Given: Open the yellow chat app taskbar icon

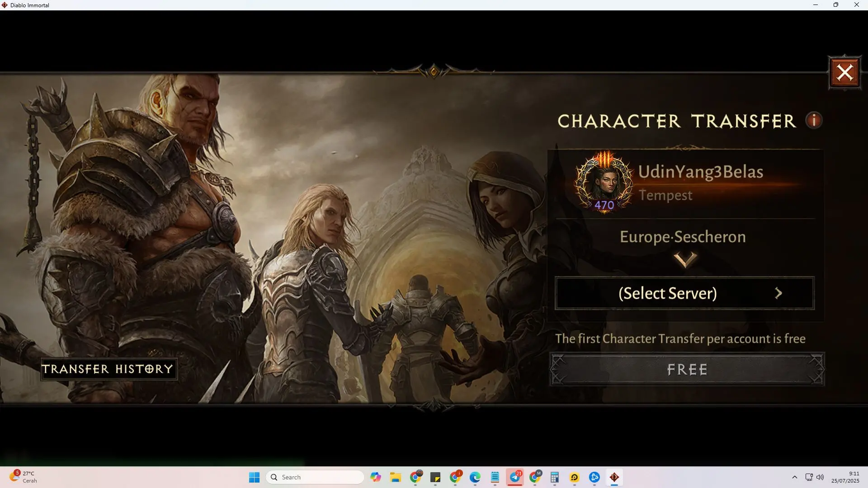Looking at the screenshot, I should [x=575, y=477].
